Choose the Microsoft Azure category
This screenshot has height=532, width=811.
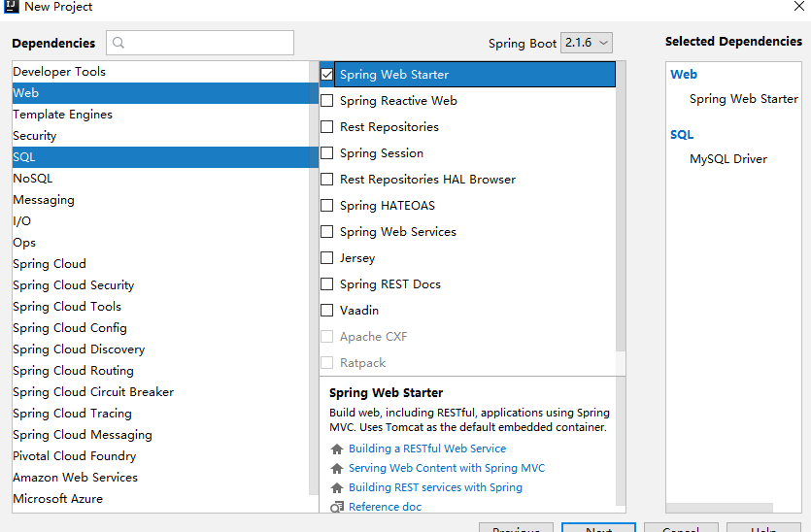pos(160,499)
